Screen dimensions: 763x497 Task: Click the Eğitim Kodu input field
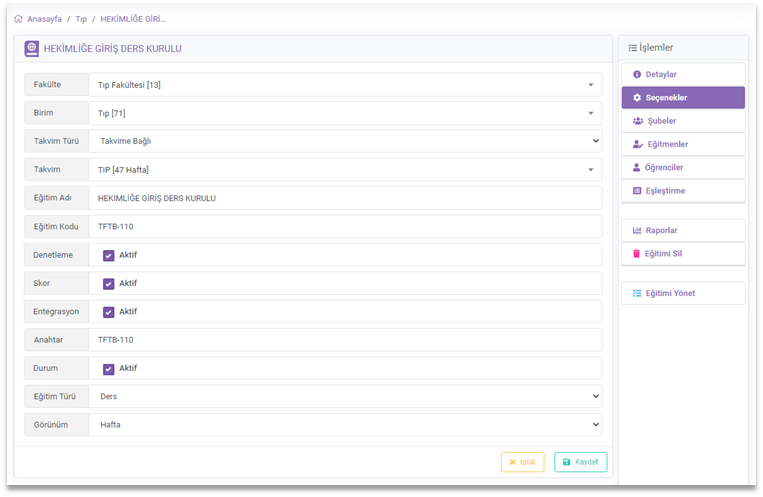point(345,227)
